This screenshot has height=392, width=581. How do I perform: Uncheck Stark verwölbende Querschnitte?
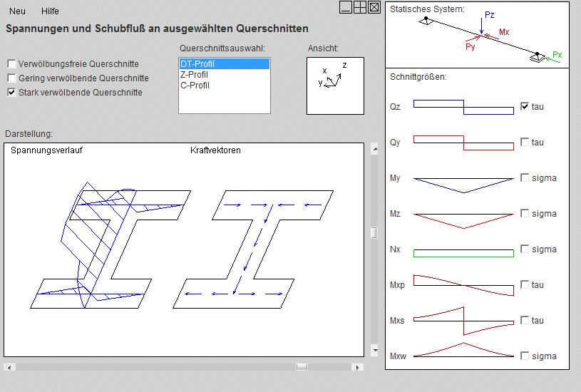[11, 93]
